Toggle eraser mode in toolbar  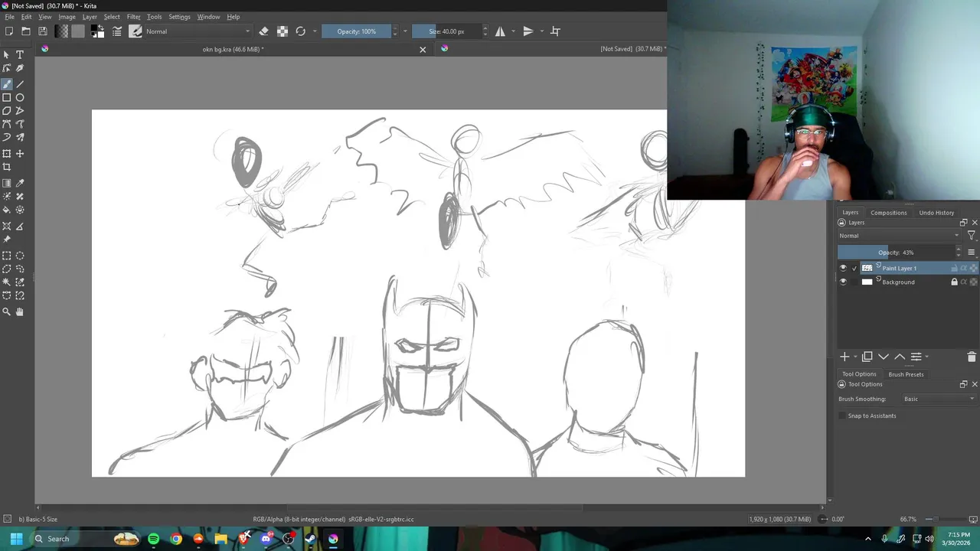(264, 31)
